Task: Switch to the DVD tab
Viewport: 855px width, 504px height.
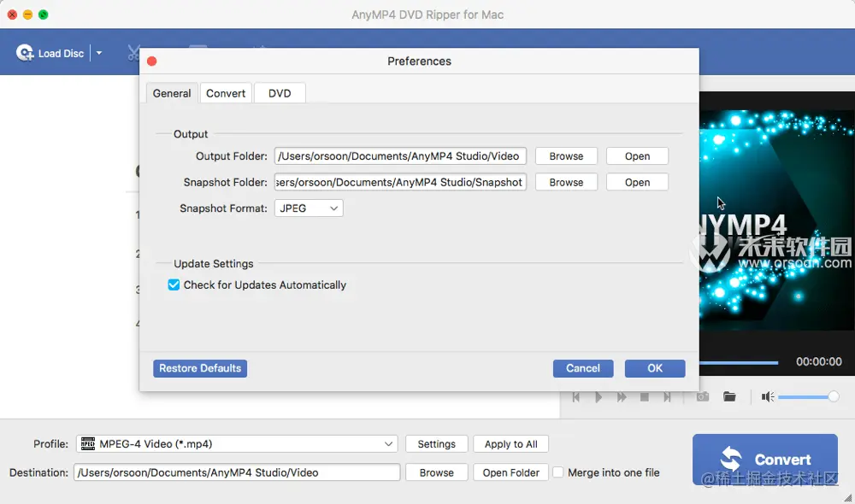Action: [280, 93]
